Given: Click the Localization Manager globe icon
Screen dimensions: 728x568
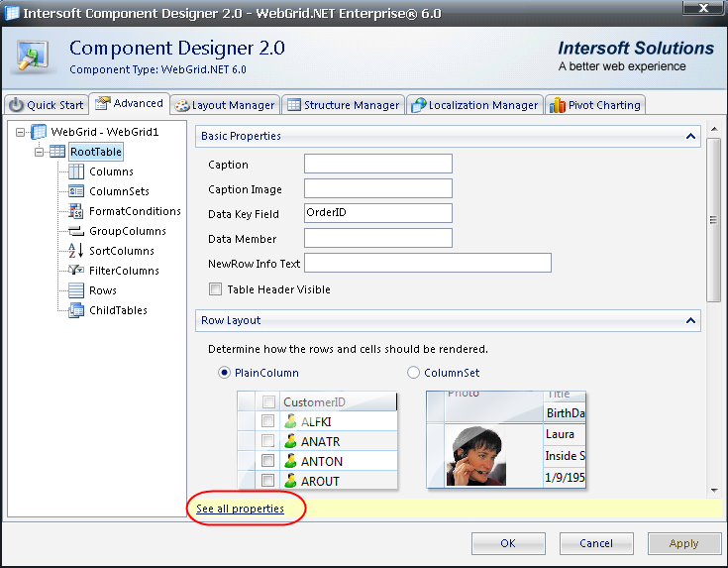Looking at the screenshot, I should click(418, 105).
